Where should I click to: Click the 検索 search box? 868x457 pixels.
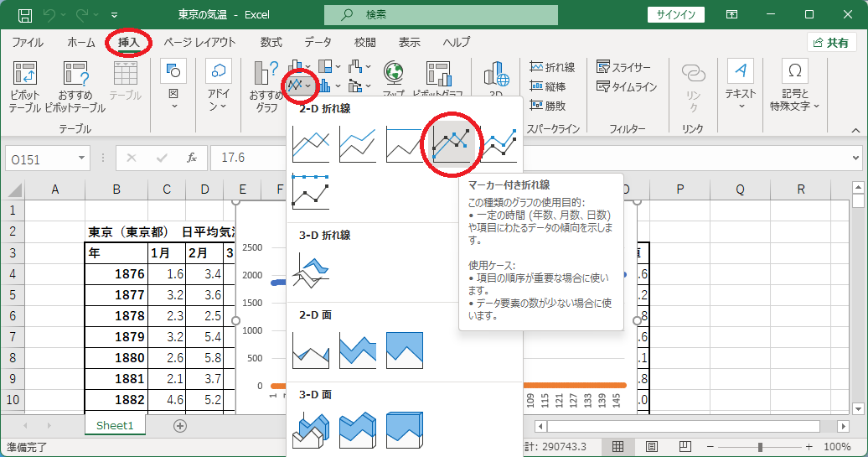(442, 15)
